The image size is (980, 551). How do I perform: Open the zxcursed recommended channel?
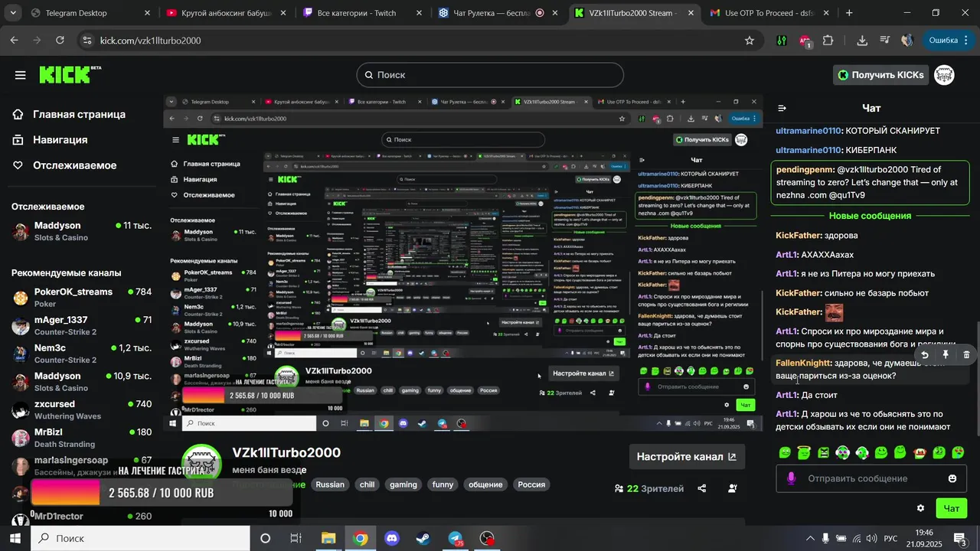point(81,409)
